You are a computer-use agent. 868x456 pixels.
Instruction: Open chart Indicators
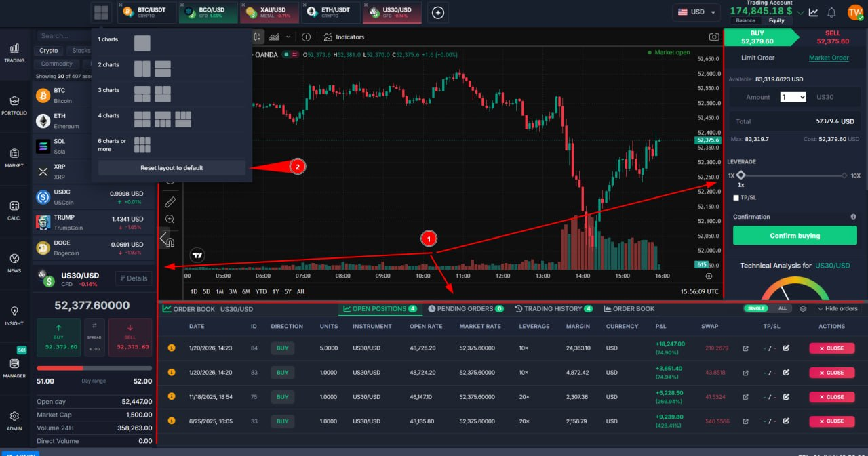pos(344,37)
